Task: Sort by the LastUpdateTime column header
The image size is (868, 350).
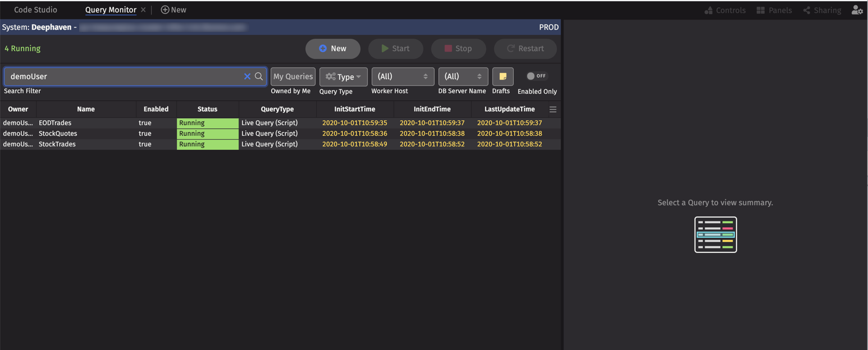Action: (510, 109)
